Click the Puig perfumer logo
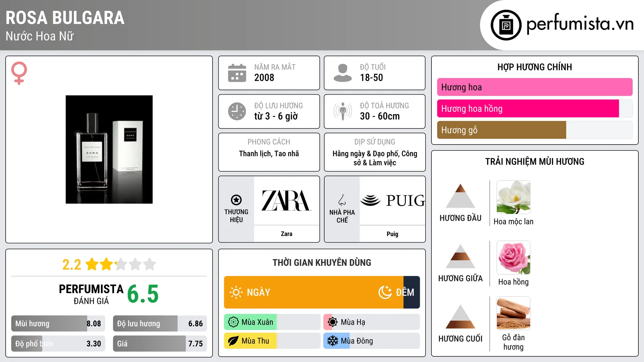 click(x=392, y=200)
